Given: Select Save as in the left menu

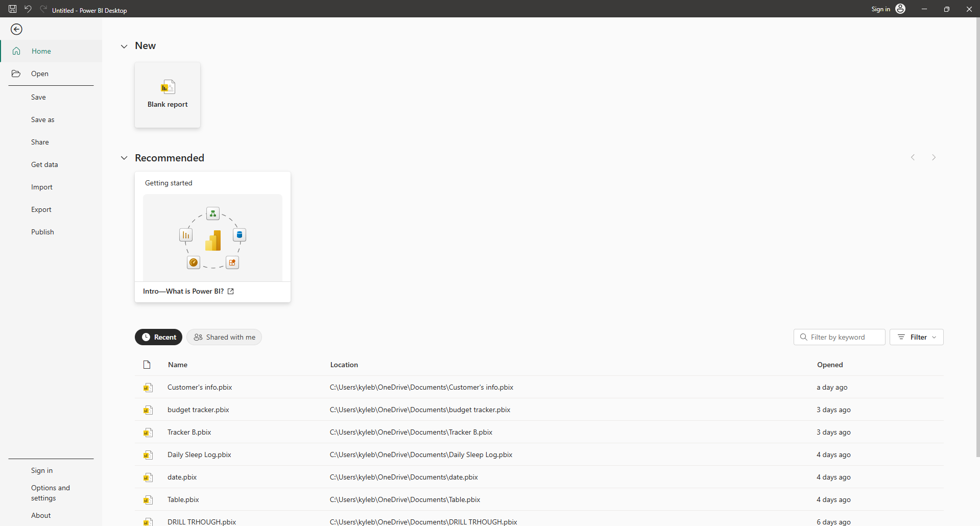Looking at the screenshot, I should click(x=42, y=119).
